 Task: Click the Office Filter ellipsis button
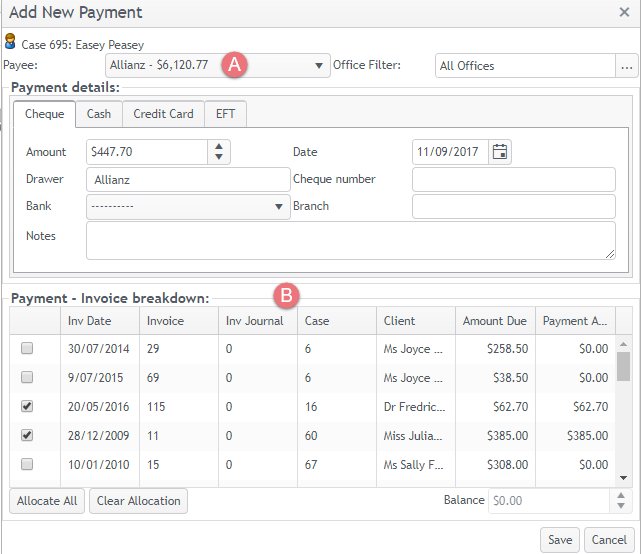pos(627,66)
